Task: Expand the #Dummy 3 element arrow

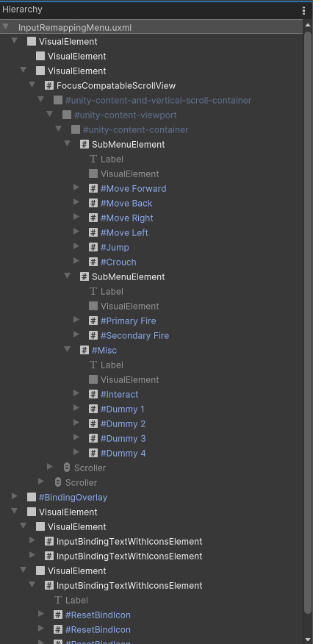Action: point(76,437)
